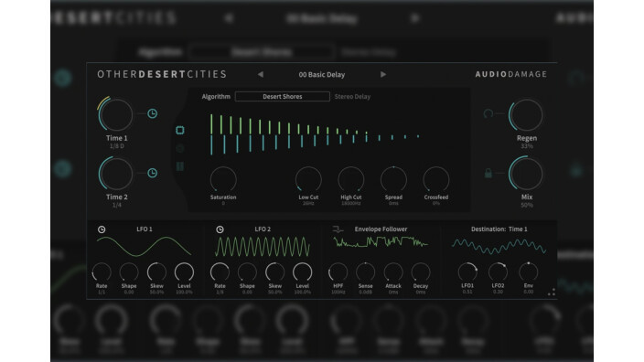
Task: Click the Time 1 value 1/8 D
Action: coord(117,146)
